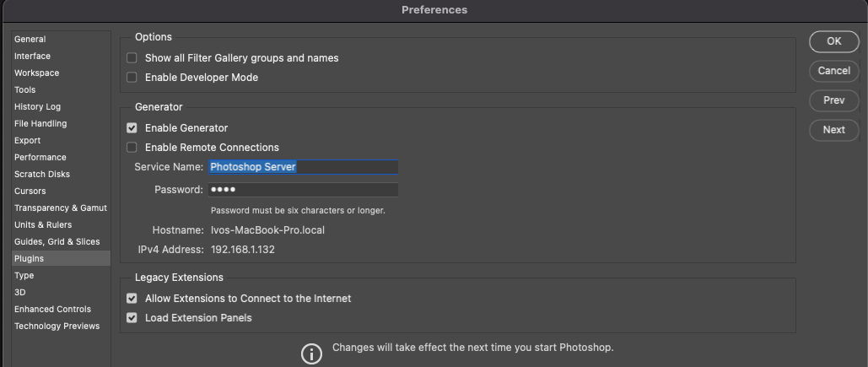868x367 pixels.
Task: Advance to next section with Next
Action: [833, 130]
